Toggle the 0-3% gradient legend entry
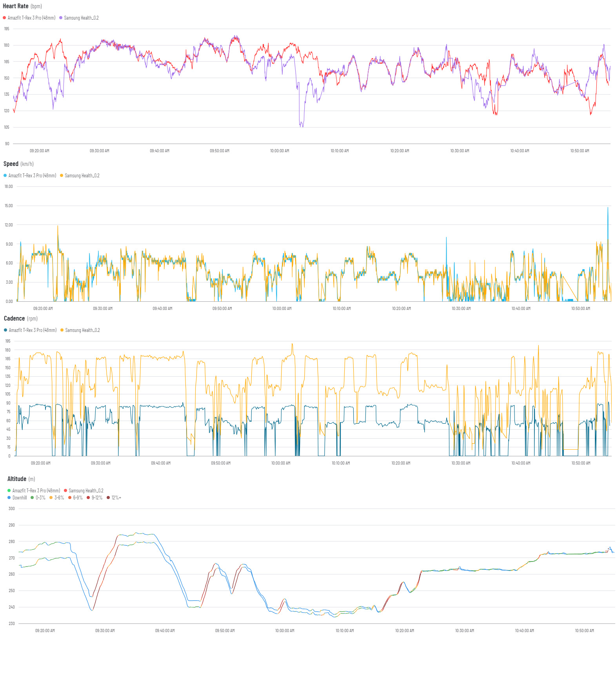Screen dimensions: 616x678 pyautogui.click(x=38, y=498)
